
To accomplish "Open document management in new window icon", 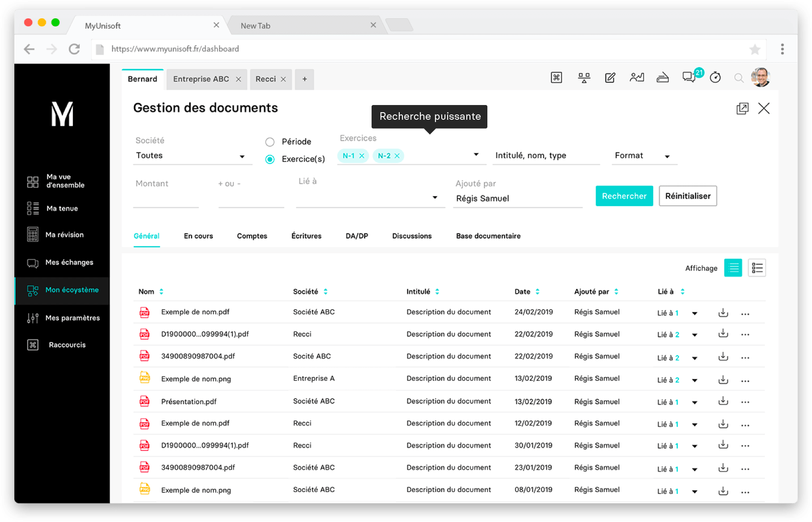I will pyautogui.click(x=742, y=108).
